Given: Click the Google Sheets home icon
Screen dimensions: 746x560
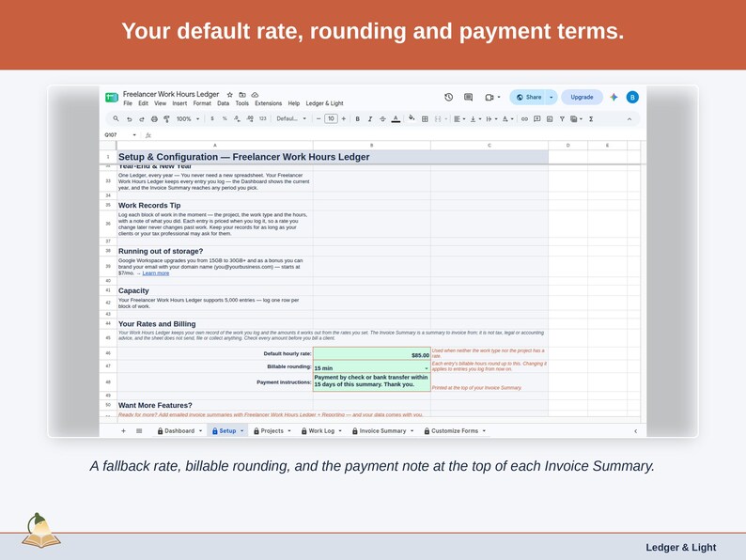Looking at the screenshot, I should click(x=111, y=97).
